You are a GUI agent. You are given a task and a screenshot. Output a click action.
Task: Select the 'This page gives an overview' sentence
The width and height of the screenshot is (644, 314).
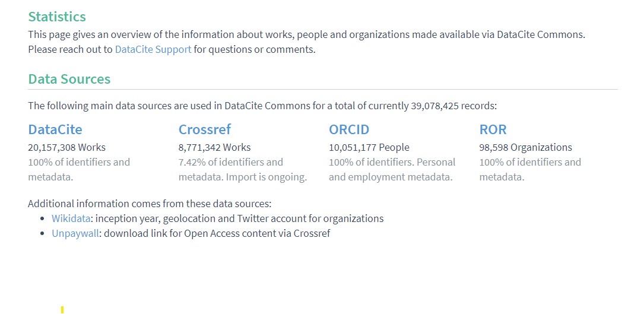coord(306,34)
